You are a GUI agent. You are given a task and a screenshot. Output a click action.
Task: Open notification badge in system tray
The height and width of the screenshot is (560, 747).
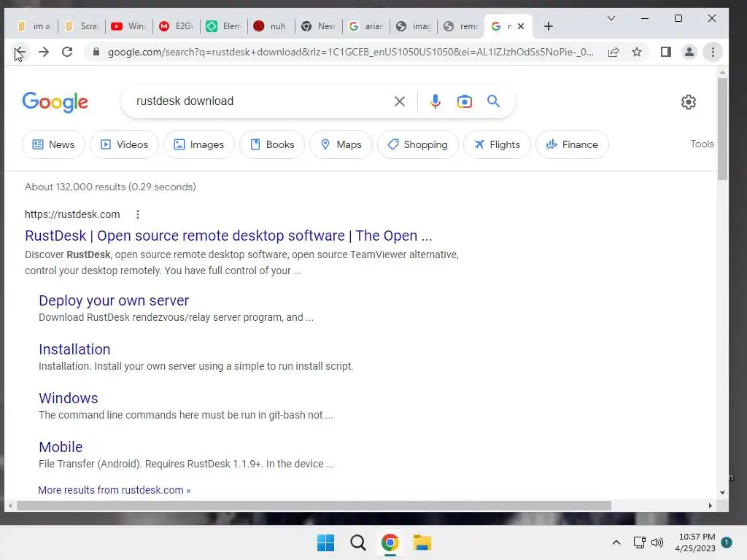click(727, 542)
